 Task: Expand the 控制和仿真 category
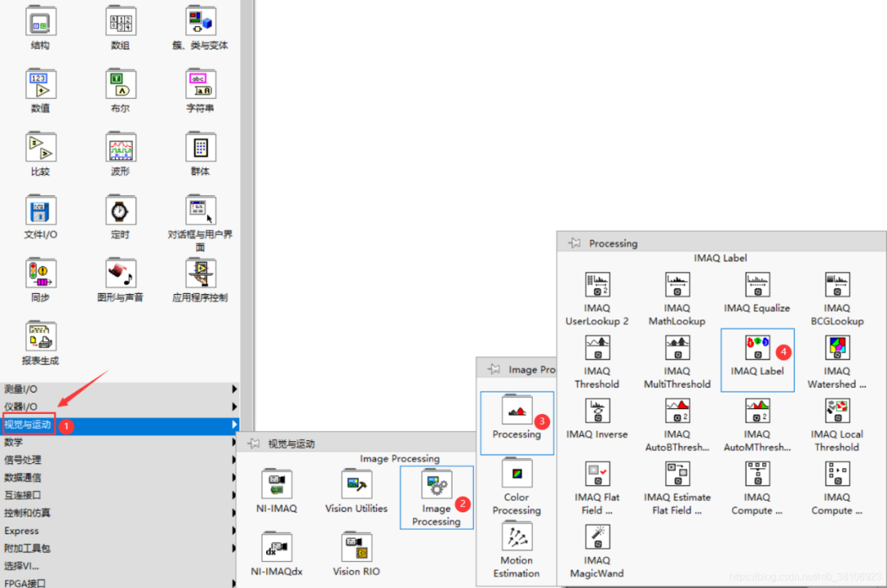pos(119,512)
